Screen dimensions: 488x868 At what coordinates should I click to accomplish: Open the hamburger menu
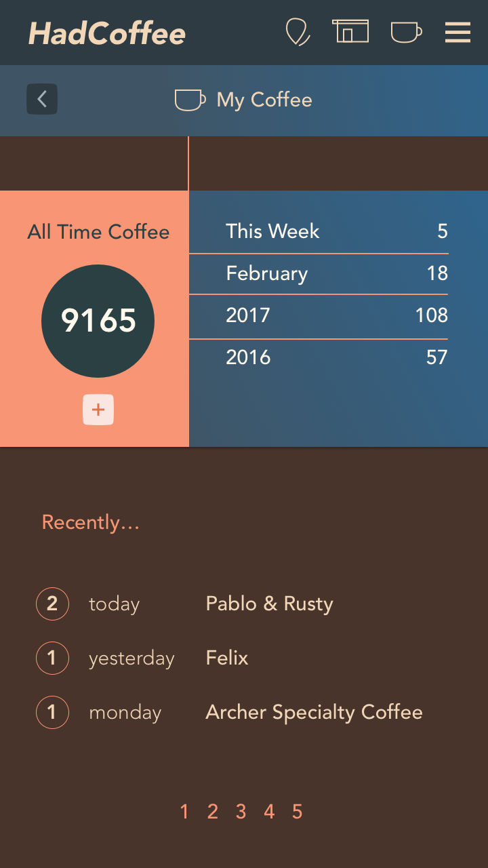(457, 32)
